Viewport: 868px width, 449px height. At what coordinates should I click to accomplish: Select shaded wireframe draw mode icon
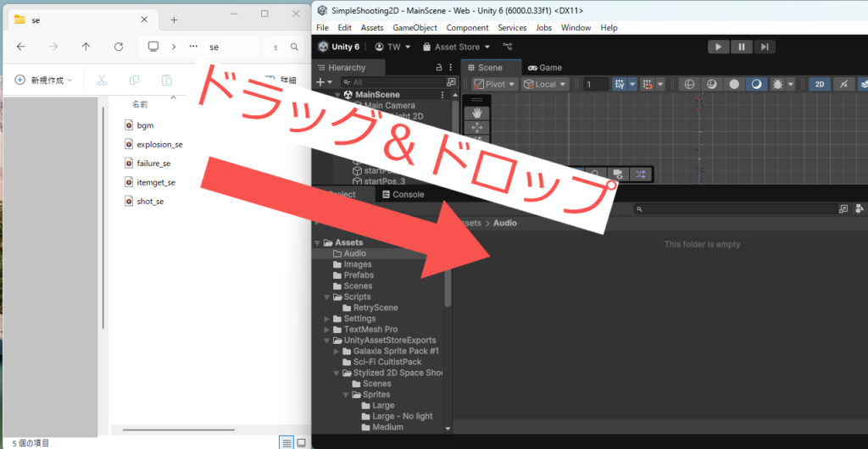point(712,84)
